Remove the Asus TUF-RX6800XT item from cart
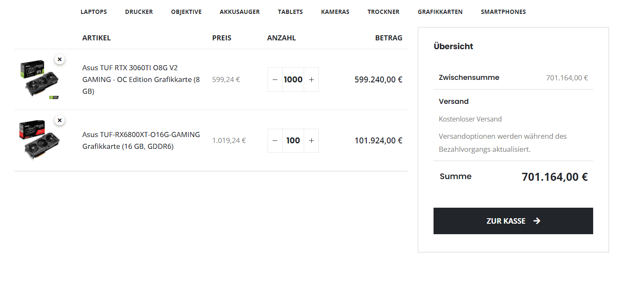Screen dimensions: 644x288 (x=60, y=121)
